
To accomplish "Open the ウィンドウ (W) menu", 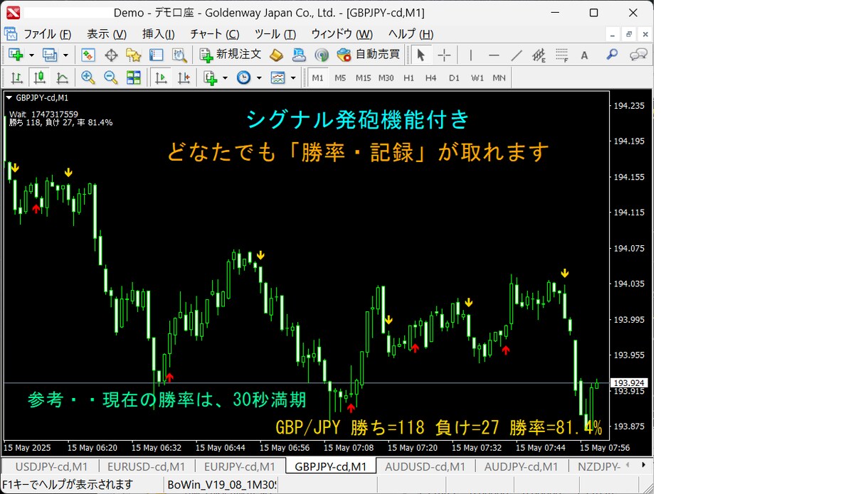I will 342,34.
